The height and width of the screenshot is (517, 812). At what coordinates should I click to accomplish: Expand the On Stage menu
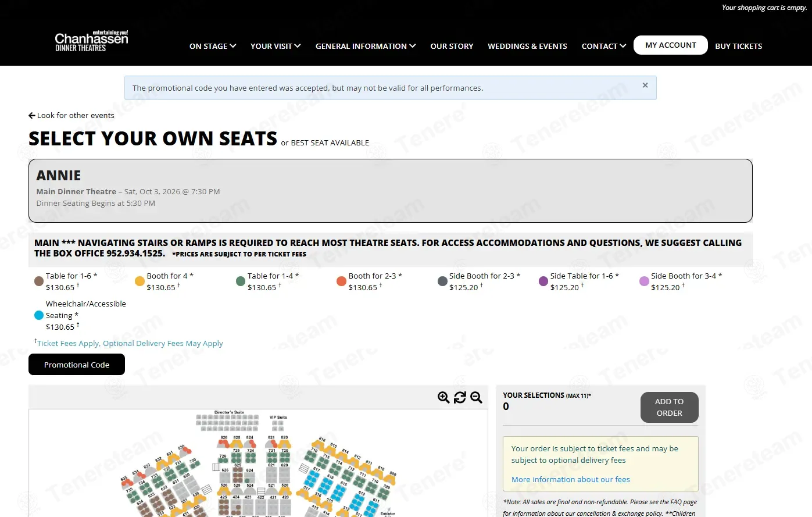coord(213,46)
